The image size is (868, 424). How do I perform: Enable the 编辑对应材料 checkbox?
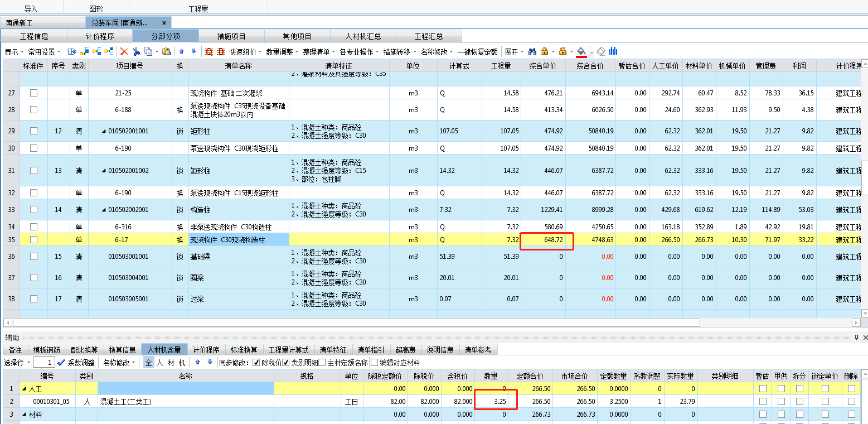[374, 363]
